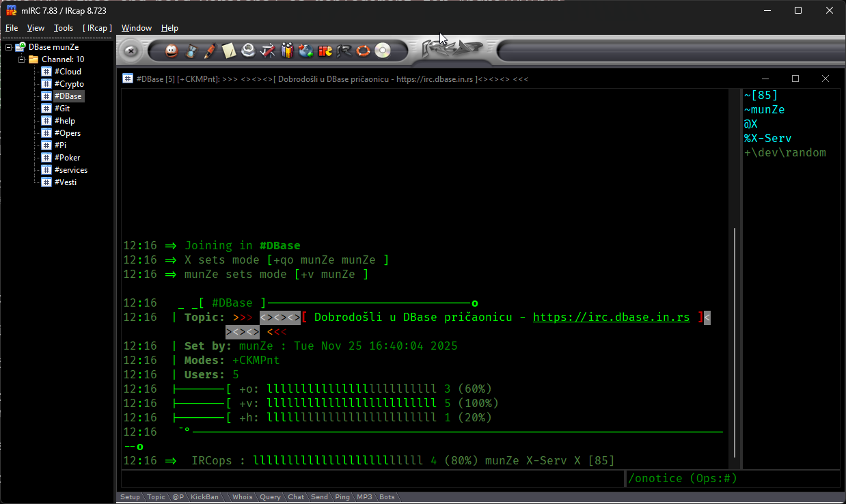Click the globe with green arrow icon
The image size is (846, 504).
(306, 50)
